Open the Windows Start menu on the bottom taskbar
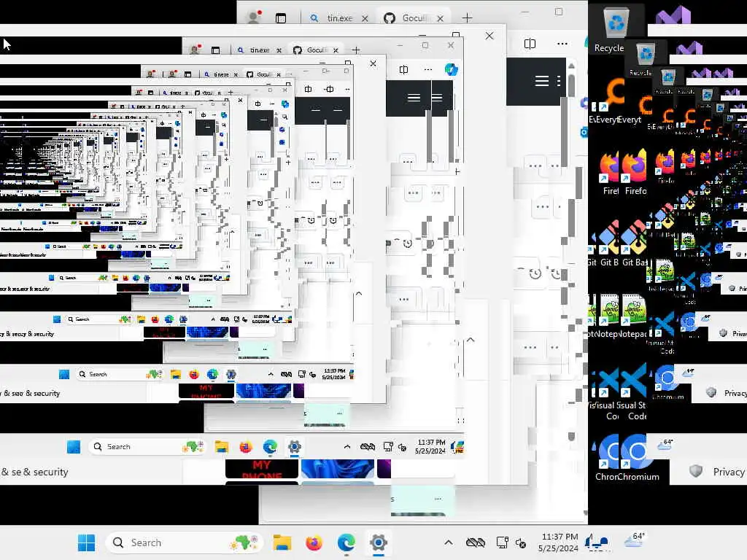This screenshot has height=560, width=747. pyautogui.click(x=86, y=542)
